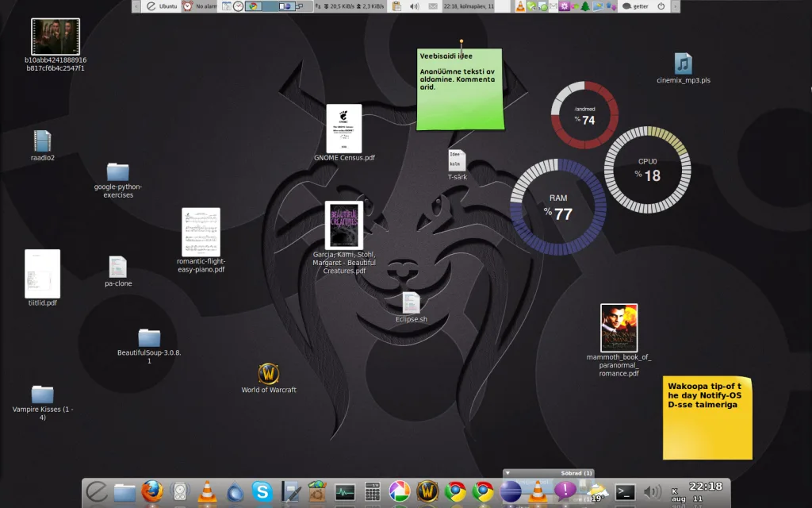The width and height of the screenshot is (812, 508).
Task: Launch Firefox from the dock
Action: 152,491
